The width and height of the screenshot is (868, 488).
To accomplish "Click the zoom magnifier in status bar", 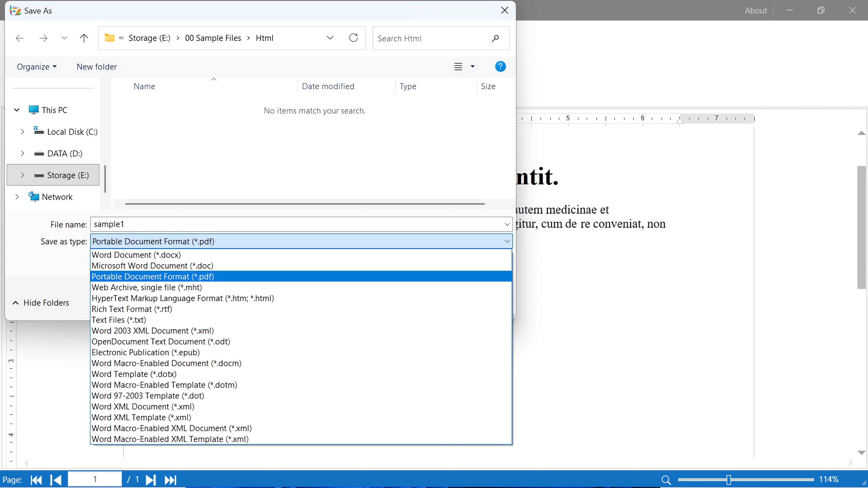I will tap(666, 480).
